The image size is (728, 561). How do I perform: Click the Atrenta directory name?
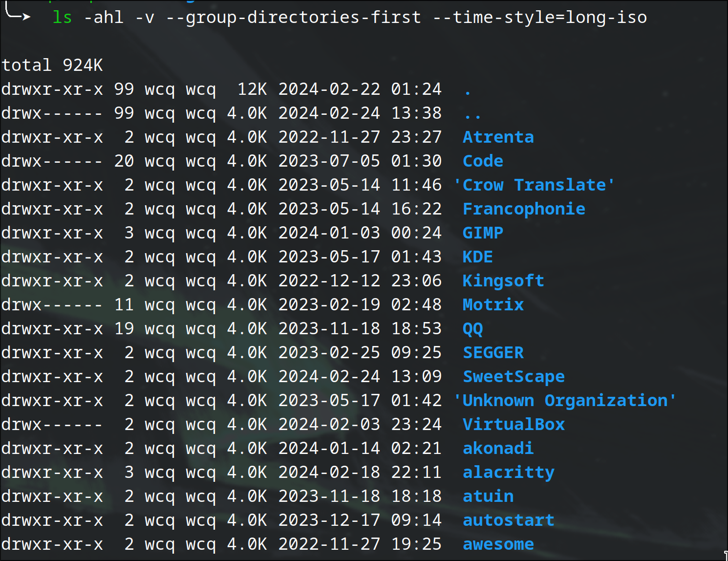point(498,137)
